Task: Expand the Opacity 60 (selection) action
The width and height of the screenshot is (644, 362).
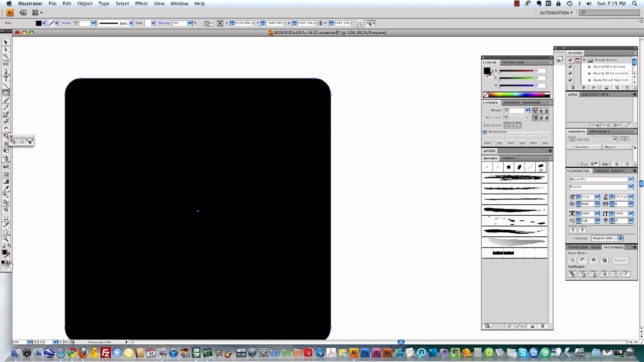Action: click(x=589, y=66)
